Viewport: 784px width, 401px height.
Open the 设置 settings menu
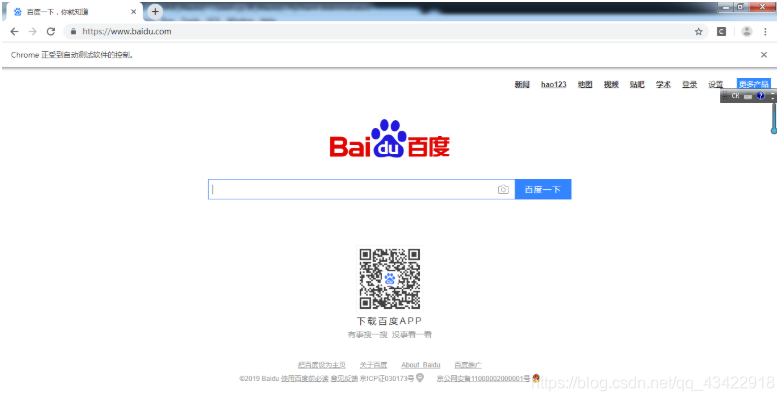point(716,84)
